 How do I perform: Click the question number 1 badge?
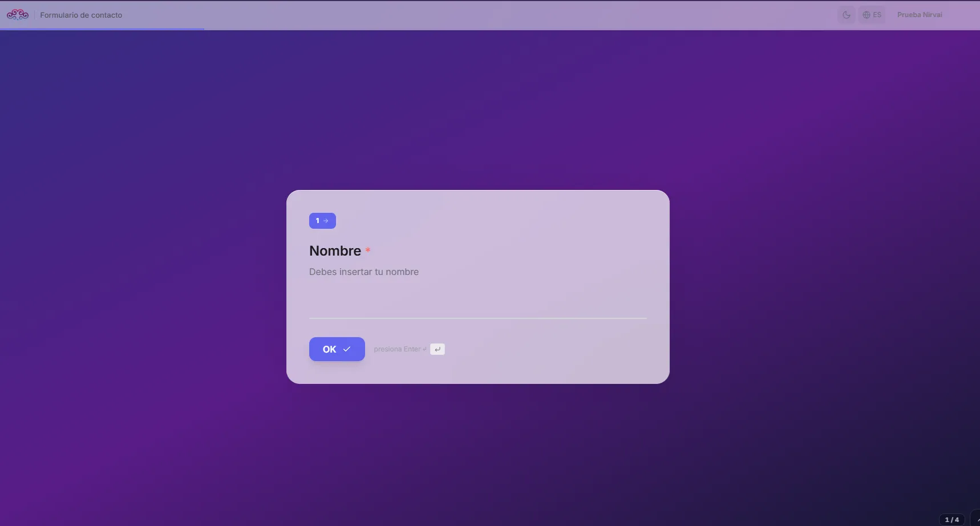tap(322, 221)
